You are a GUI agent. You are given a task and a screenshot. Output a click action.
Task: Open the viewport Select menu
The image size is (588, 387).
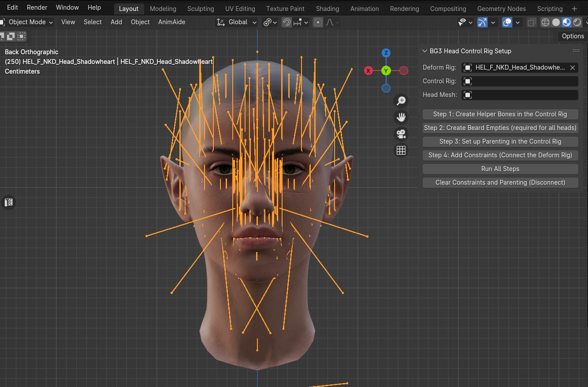point(93,22)
